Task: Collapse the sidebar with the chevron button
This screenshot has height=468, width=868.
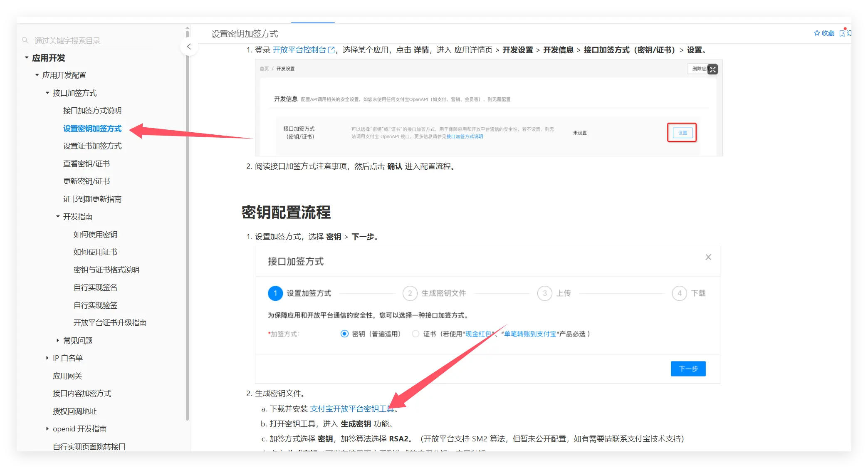Action: [189, 47]
